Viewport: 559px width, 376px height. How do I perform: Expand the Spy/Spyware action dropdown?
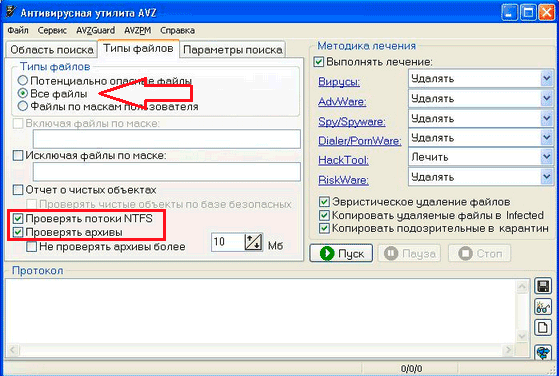pos(547,118)
